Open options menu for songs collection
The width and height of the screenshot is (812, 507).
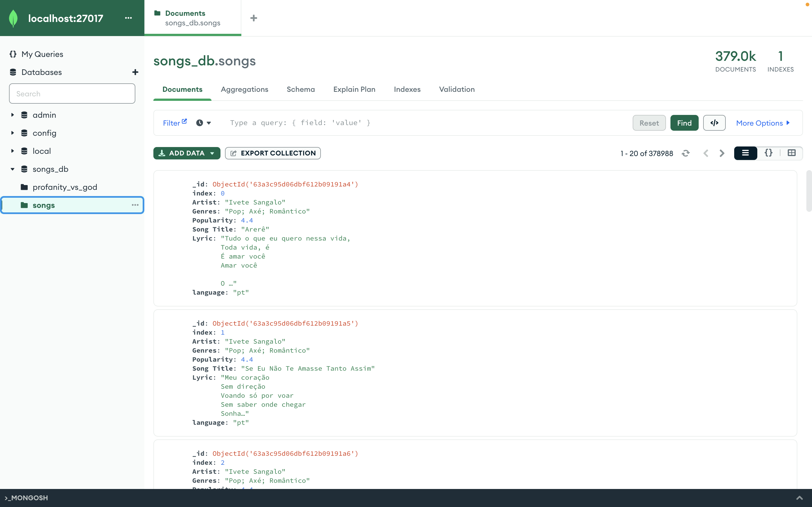pyautogui.click(x=135, y=205)
